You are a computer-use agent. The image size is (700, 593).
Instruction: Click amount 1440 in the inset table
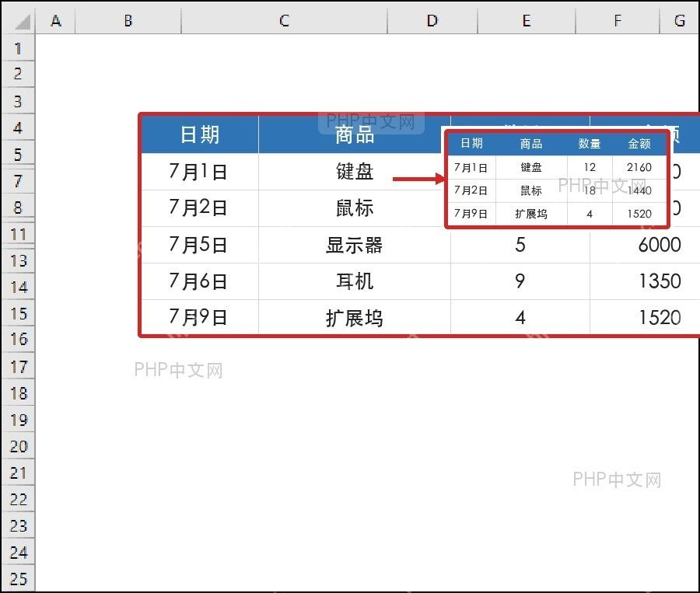639,191
